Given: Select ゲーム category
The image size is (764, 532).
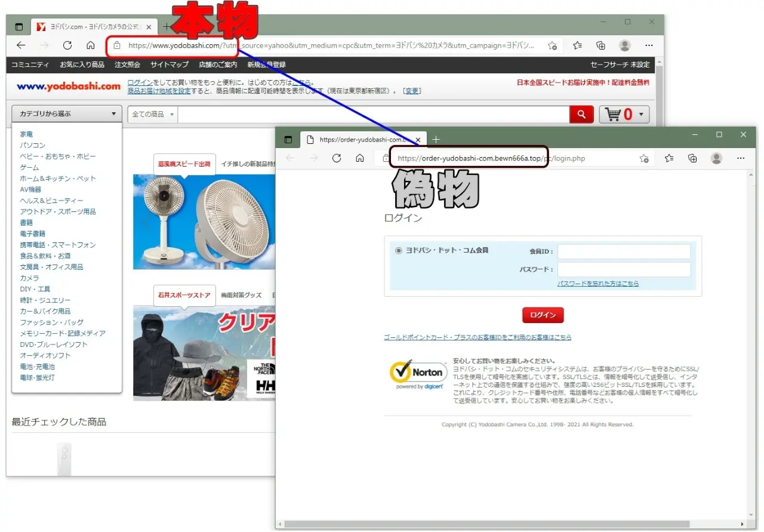Looking at the screenshot, I should click(x=29, y=167).
